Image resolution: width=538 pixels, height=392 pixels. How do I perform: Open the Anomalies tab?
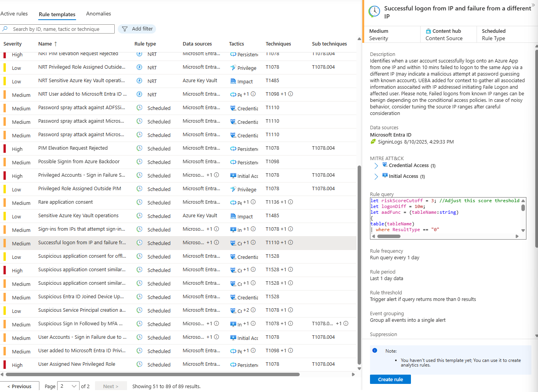point(98,14)
